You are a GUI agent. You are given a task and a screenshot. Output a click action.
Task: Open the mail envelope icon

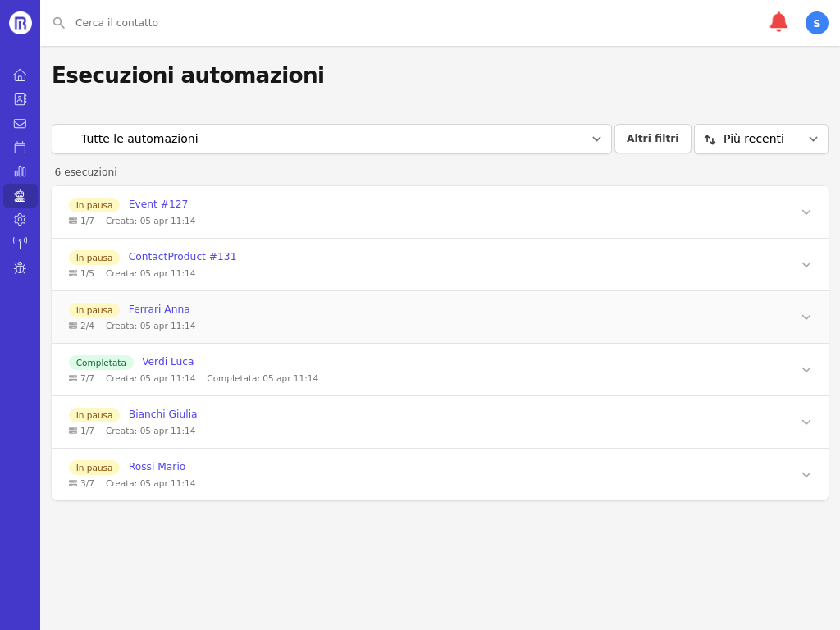pyautogui.click(x=20, y=123)
